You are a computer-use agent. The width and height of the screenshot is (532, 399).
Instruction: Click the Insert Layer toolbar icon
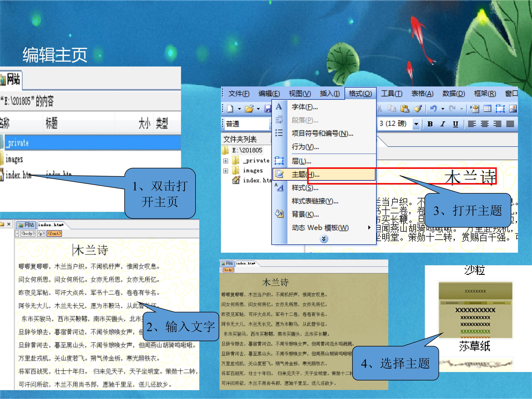pos(500,109)
